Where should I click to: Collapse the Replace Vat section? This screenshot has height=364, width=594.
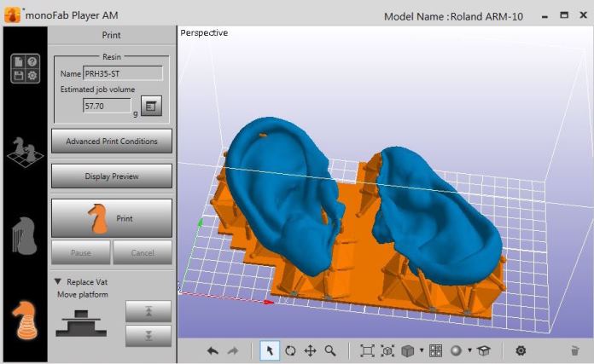(57, 281)
